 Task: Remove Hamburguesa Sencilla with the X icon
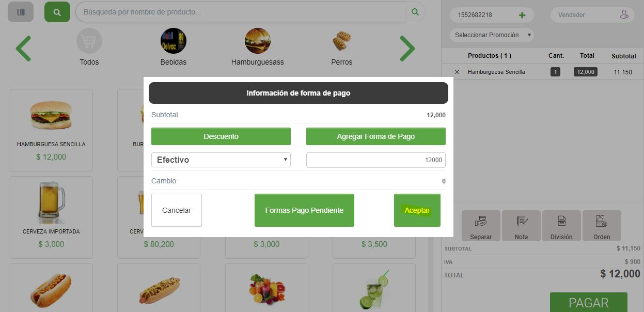[x=457, y=72]
